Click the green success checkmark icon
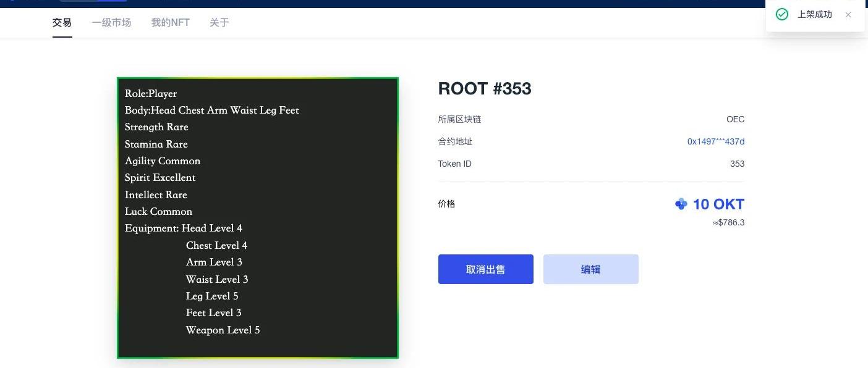Screen dimensions: 868x368 (782, 14)
